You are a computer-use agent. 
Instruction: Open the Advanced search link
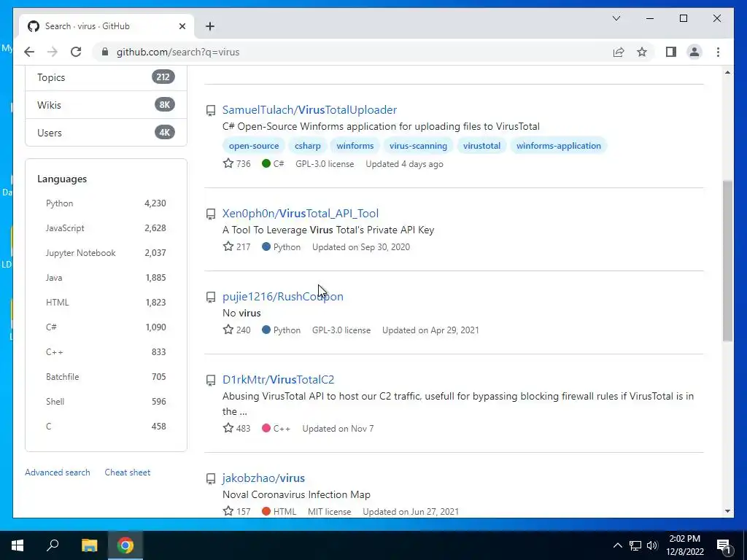pos(57,472)
